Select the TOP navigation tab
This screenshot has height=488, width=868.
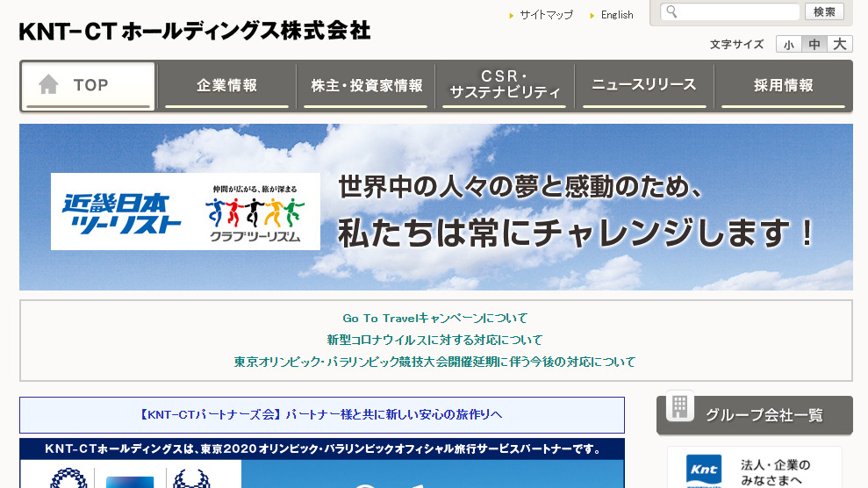pos(88,86)
